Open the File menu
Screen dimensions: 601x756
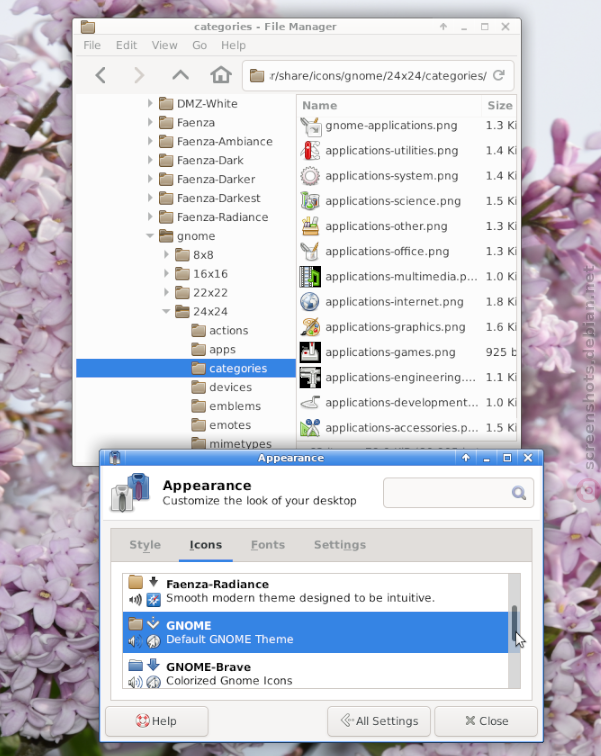coord(92,45)
